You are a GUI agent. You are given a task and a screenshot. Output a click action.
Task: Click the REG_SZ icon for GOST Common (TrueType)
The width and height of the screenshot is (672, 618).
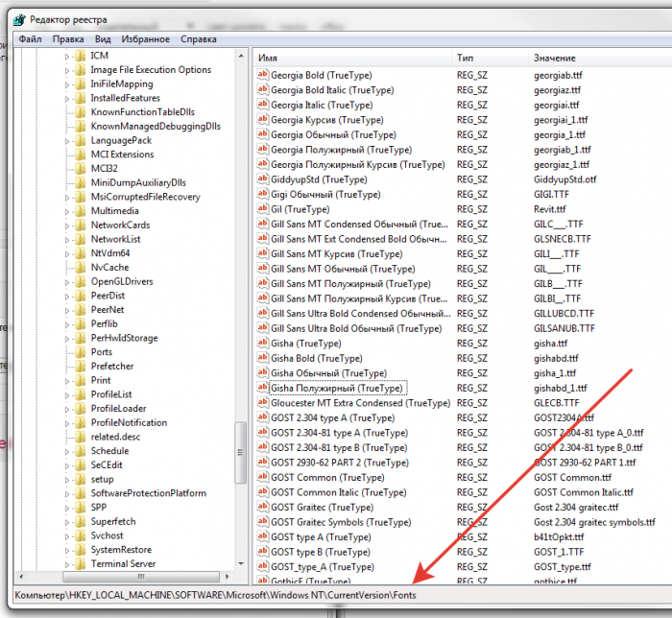pyautogui.click(x=262, y=477)
